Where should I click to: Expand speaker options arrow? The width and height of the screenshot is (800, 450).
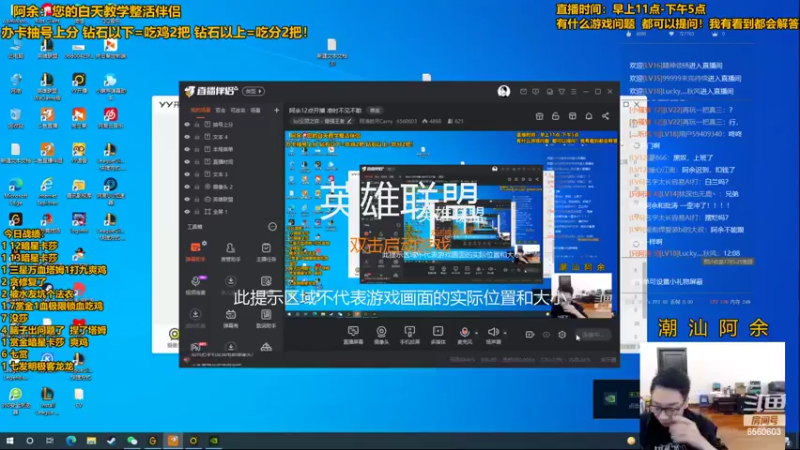coord(505,333)
